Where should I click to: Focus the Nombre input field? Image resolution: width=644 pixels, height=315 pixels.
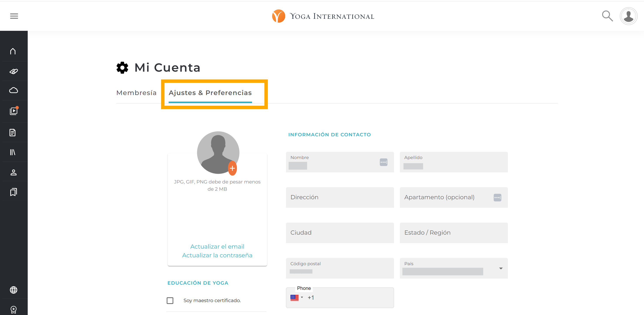pos(340,162)
